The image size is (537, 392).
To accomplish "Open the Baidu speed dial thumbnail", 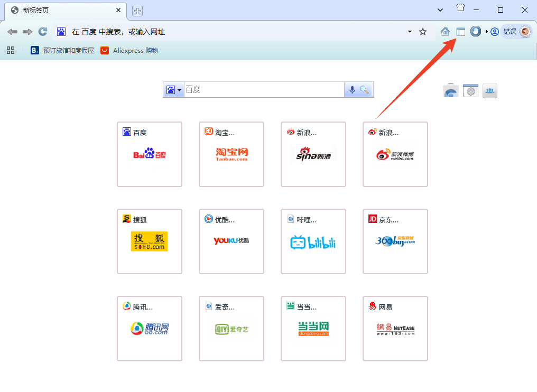I will [149, 154].
